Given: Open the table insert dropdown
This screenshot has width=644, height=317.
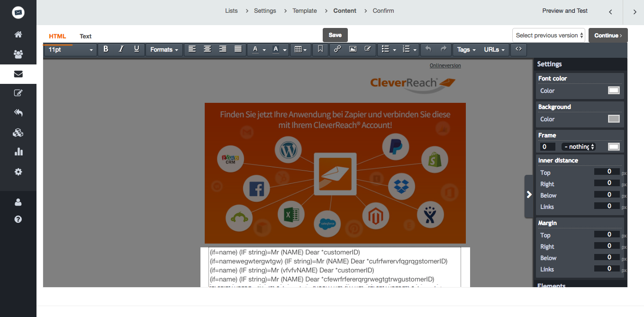Looking at the screenshot, I should click(x=300, y=49).
